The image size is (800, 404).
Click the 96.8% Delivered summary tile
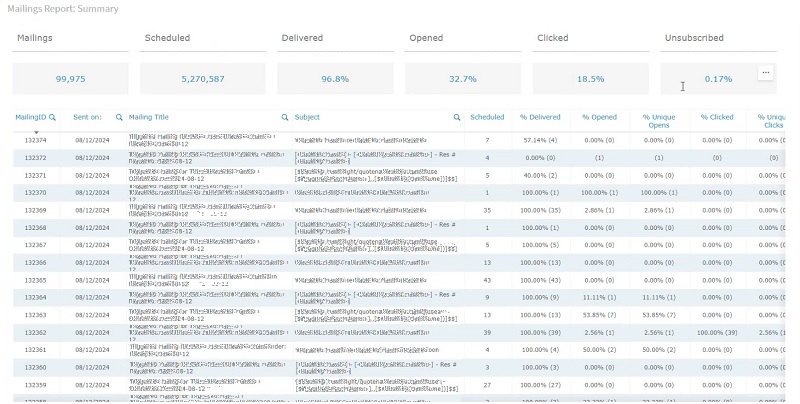pos(335,79)
